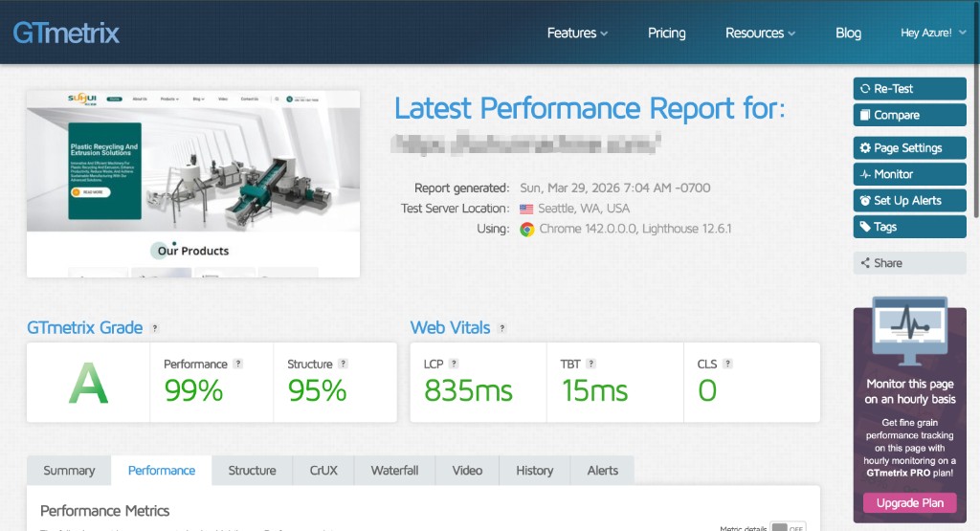Click the pink Upgrade Plan button
Screen dimensions: 980x531
coord(909,503)
